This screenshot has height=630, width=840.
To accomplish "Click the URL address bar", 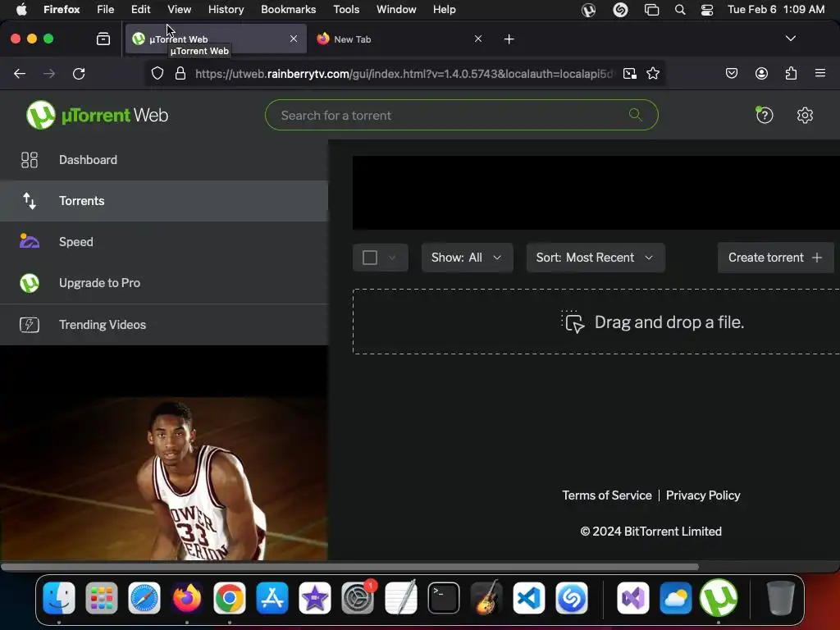I will (404, 74).
